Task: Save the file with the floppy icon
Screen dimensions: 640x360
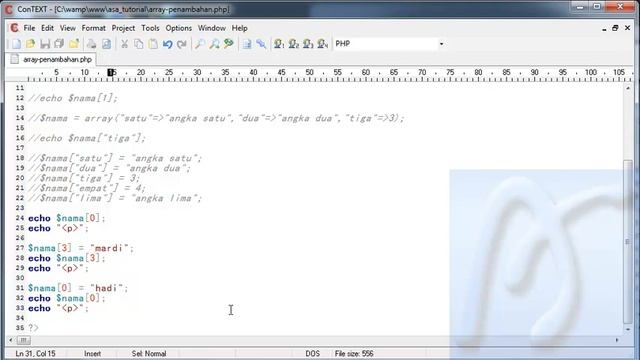Action: [45, 44]
